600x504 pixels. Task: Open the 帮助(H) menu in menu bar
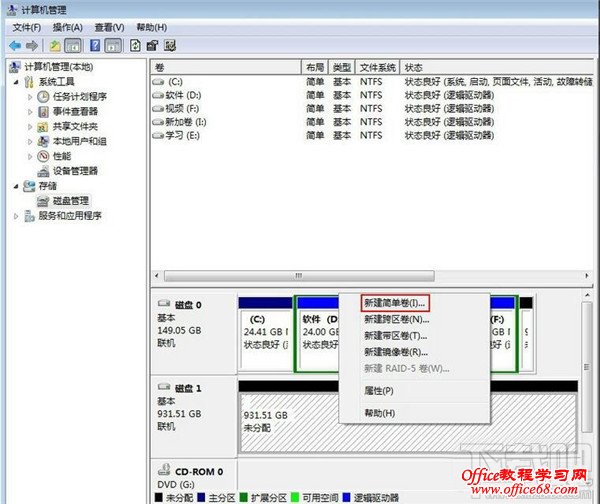(152, 28)
